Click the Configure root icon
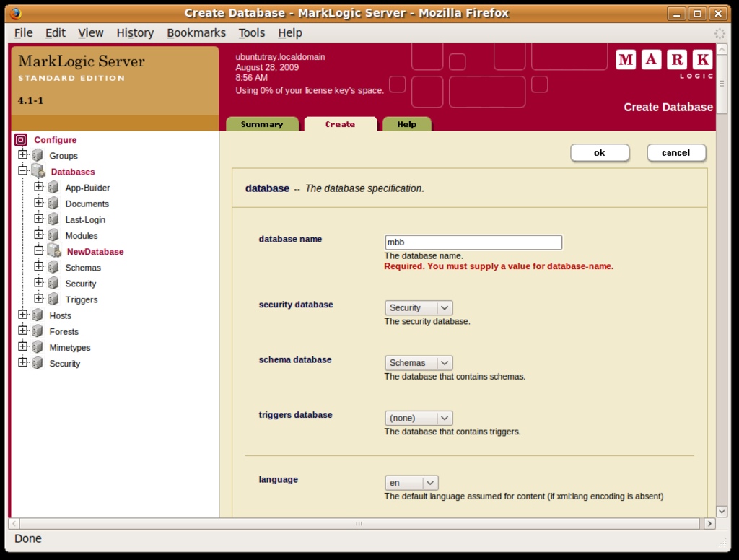739x560 pixels. click(21, 139)
